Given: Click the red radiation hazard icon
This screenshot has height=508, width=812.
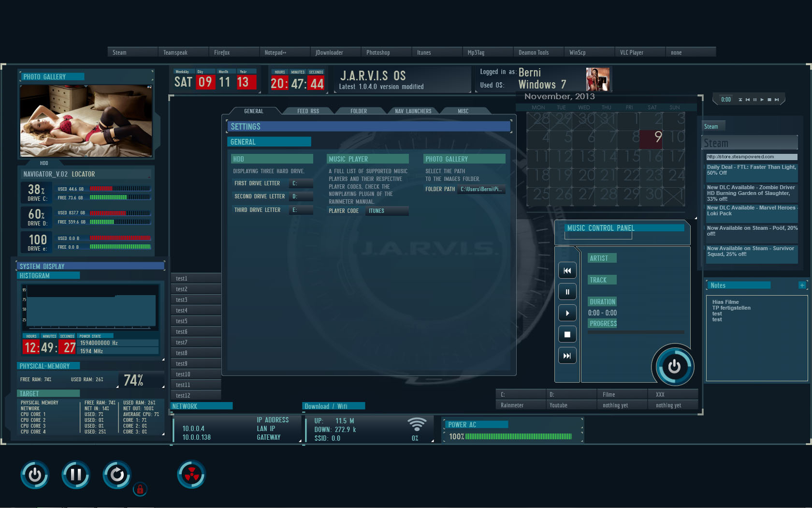Looking at the screenshot, I should point(191,474).
